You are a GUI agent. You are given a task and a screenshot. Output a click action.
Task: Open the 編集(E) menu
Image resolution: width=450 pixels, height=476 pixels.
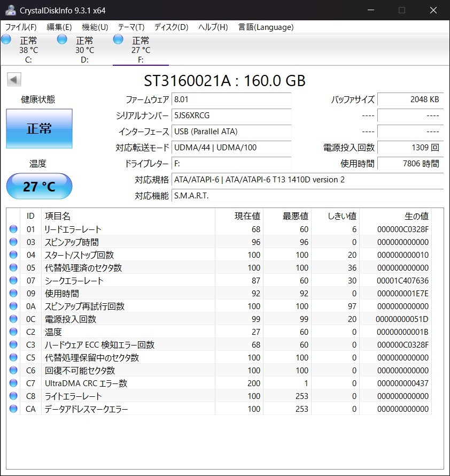59,27
